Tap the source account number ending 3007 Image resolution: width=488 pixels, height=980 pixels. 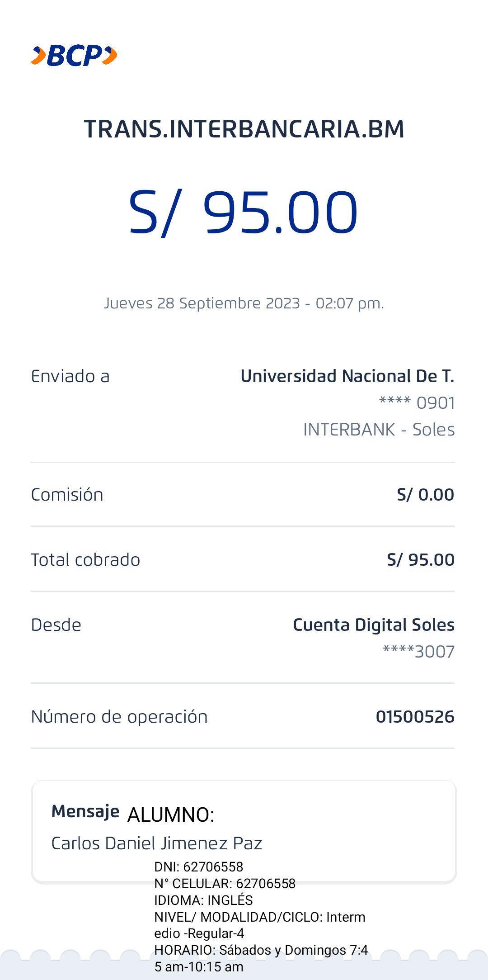(418, 652)
